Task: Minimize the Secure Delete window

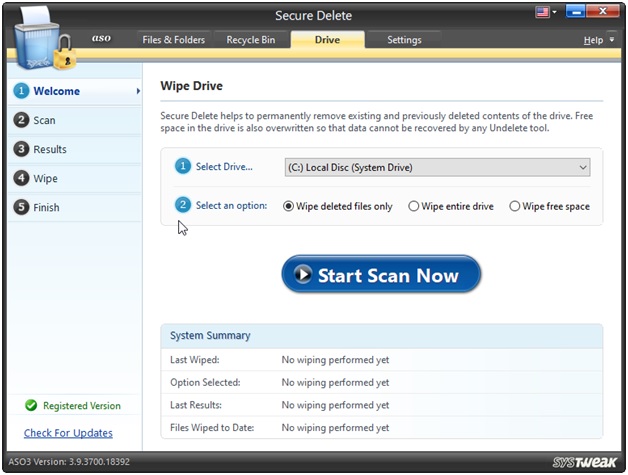Action: [x=576, y=11]
